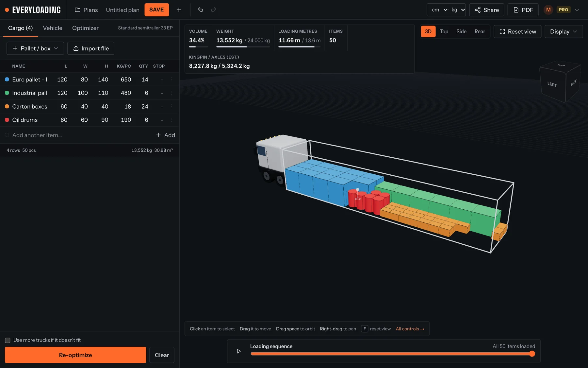Export the plan as PDF
This screenshot has width=588, height=368.
(523, 10)
